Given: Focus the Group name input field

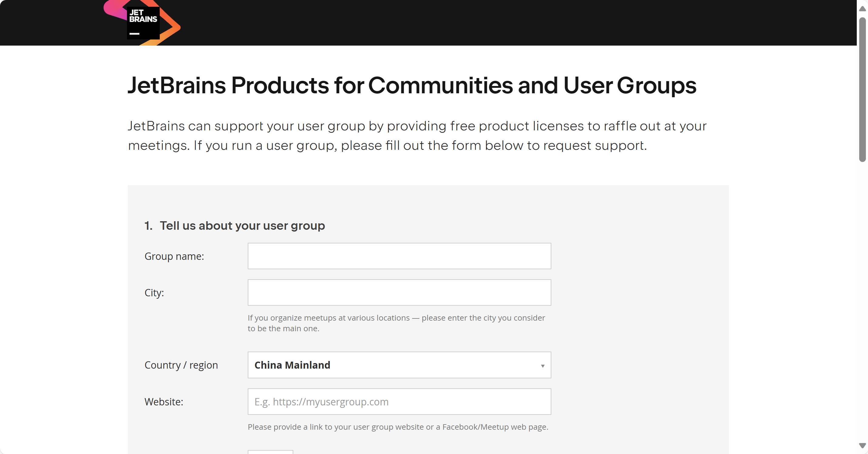Looking at the screenshot, I should [x=399, y=256].
